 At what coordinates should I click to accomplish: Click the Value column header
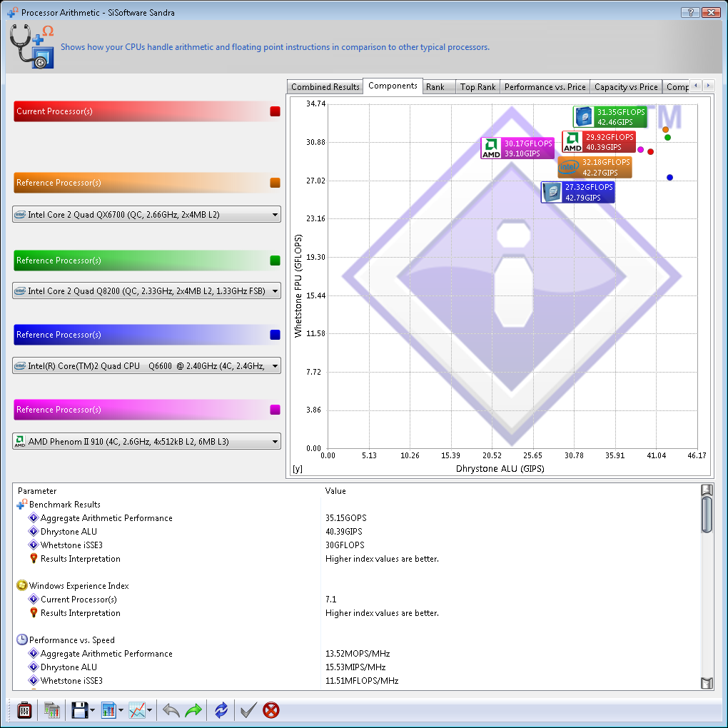tap(335, 491)
